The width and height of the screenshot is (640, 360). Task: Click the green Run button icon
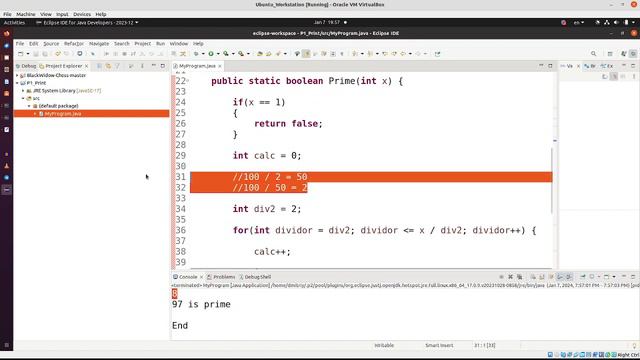coord(211,54)
